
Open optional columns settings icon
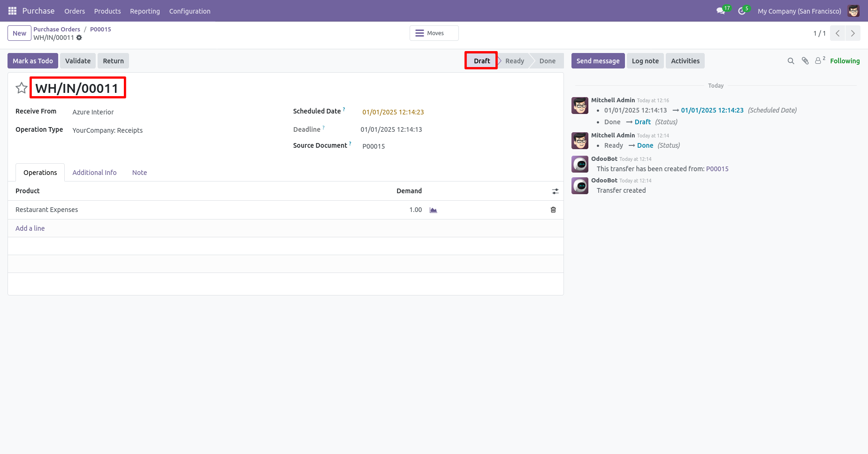555,191
